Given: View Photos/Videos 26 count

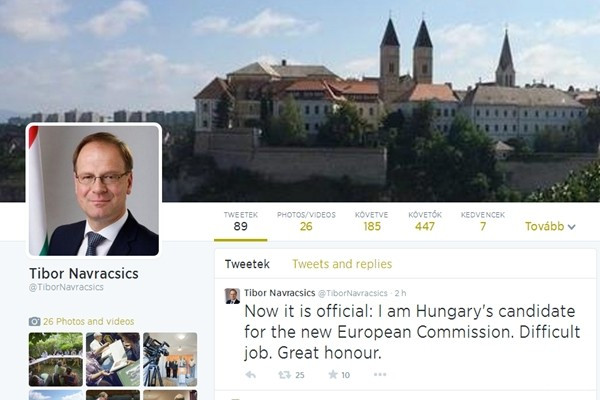Looking at the screenshot, I should tap(306, 222).
